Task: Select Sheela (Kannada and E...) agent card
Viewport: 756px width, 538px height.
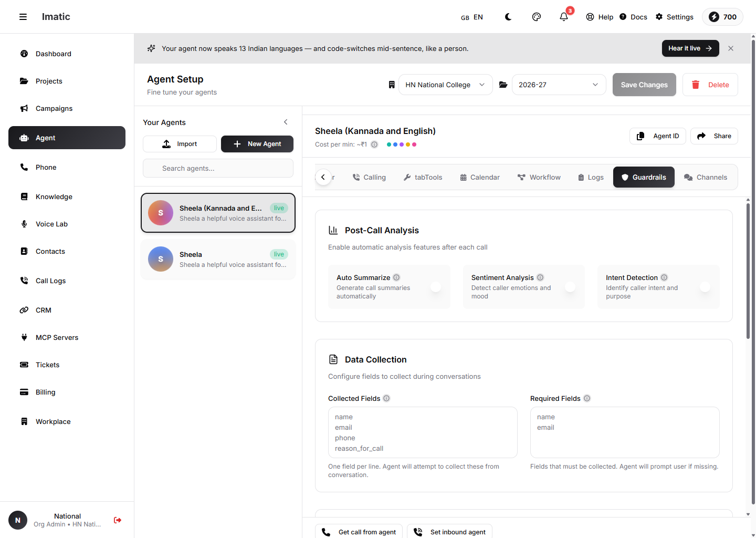Action: (218, 213)
